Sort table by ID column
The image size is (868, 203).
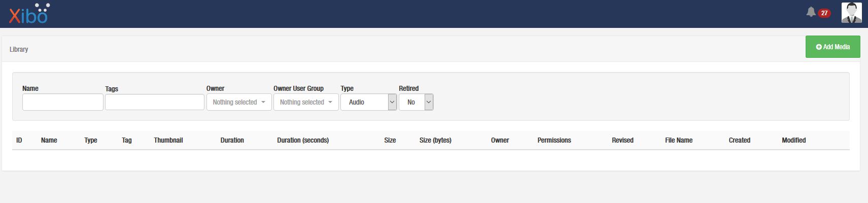[19, 140]
